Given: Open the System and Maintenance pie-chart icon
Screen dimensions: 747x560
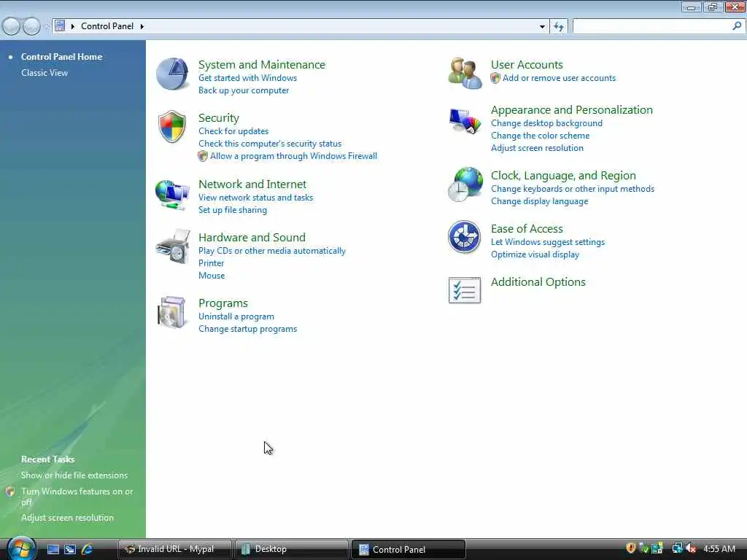Looking at the screenshot, I should tap(172, 74).
